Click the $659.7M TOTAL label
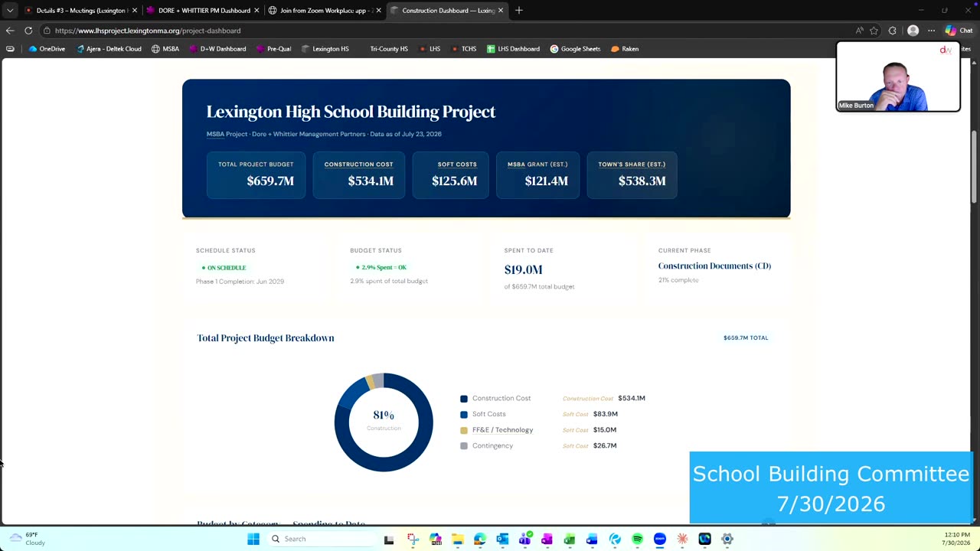This screenshot has height=551, width=980. [x=746, y=337]
